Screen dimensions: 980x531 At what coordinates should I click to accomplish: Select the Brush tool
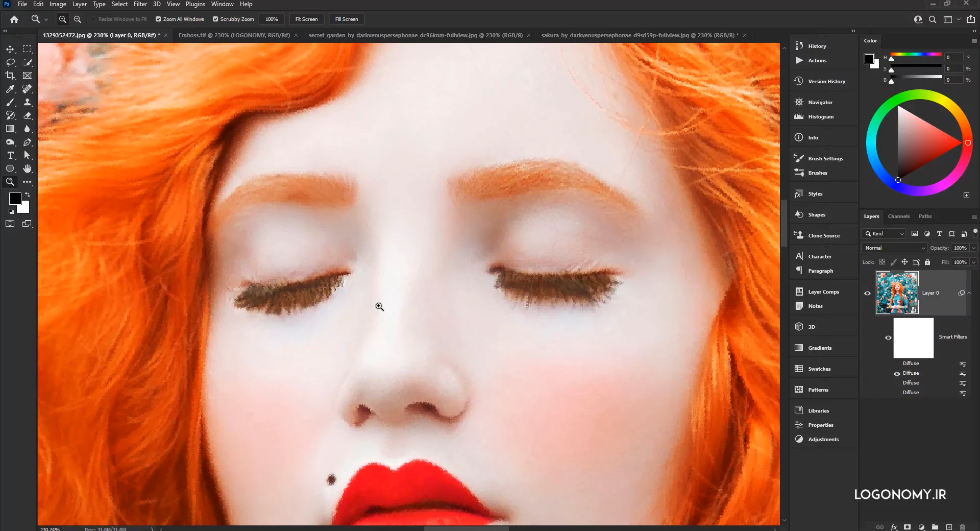coord(10,102)
